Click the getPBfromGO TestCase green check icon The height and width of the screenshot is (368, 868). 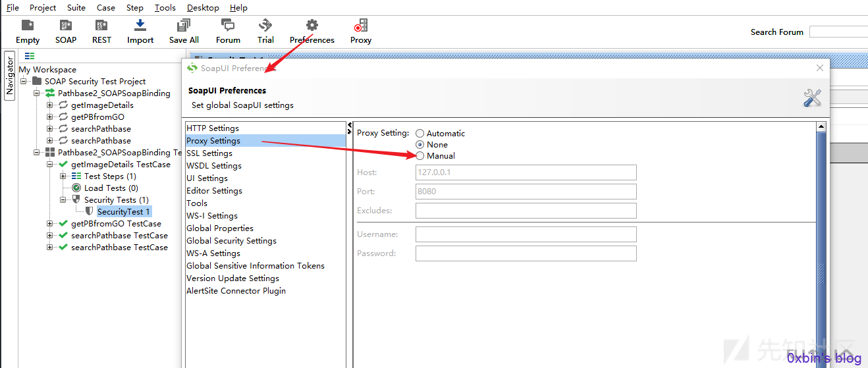tap(63, 223)
